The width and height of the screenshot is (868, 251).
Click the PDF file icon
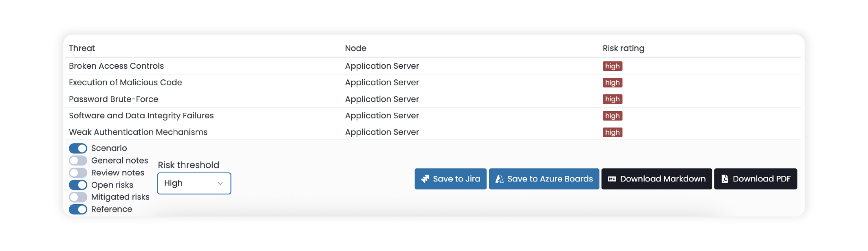[725, 179]
